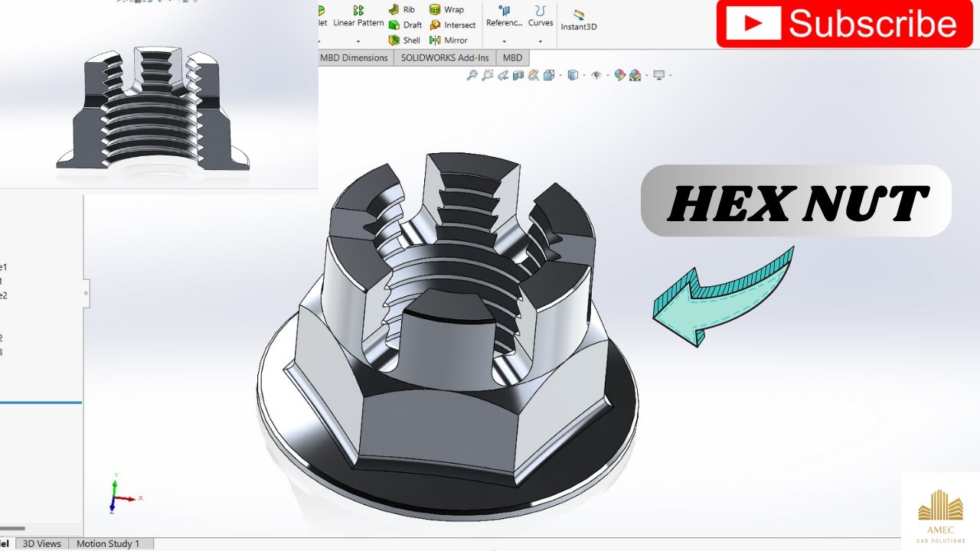This screenshot has height=551, width=980.
Task: Click the Display Style icon
Action: (573, 75)
